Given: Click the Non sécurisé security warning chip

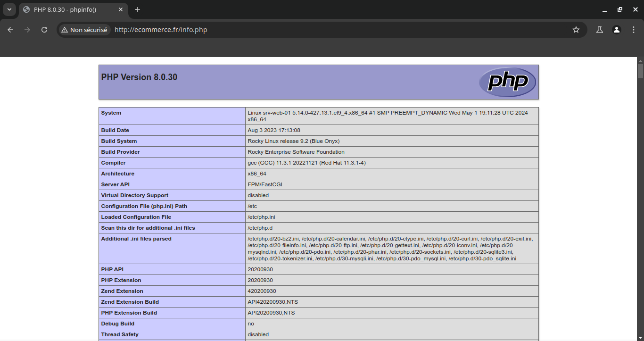Looking at the screenshot, I should click(84, 30).
